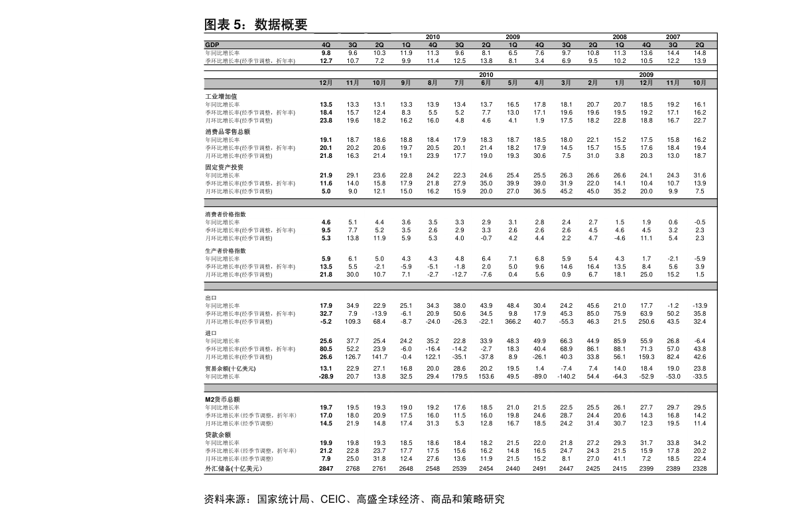Click the 贸易余额(十亿美元) label

[x=230, y=369]
